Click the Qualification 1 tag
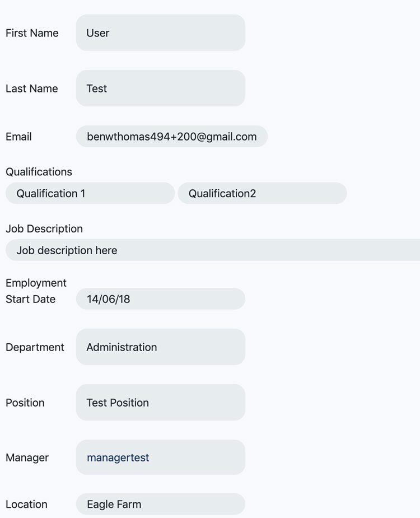 [90, 193]
